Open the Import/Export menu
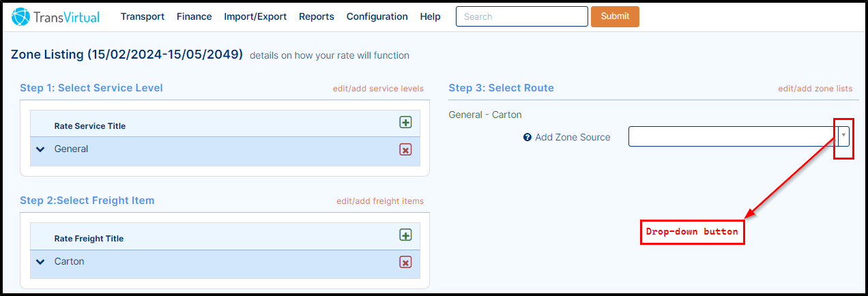 [255, 16]
